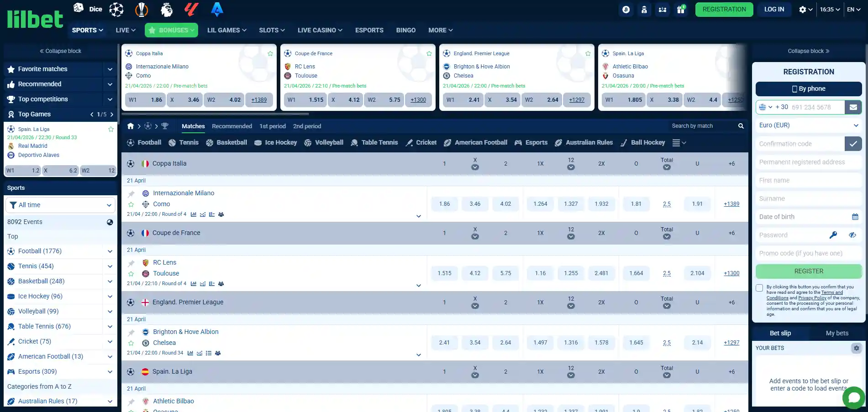This screenshot has width=868, height=412.
Task: Expand more sports list menu
Action: pos(679,143)
